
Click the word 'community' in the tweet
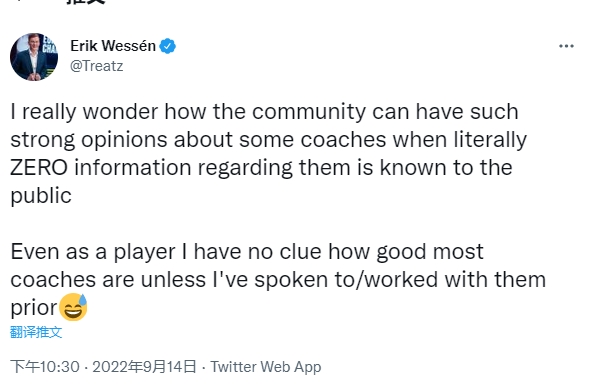309,112
